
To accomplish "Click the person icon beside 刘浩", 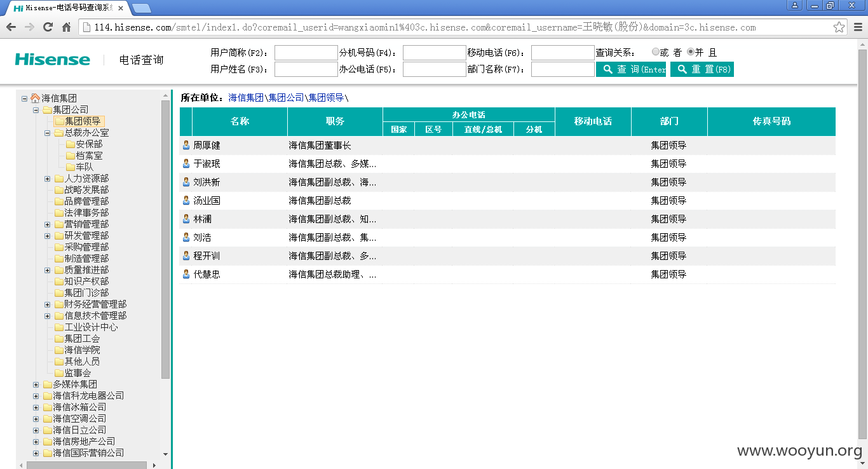I will tap(186, 238).
